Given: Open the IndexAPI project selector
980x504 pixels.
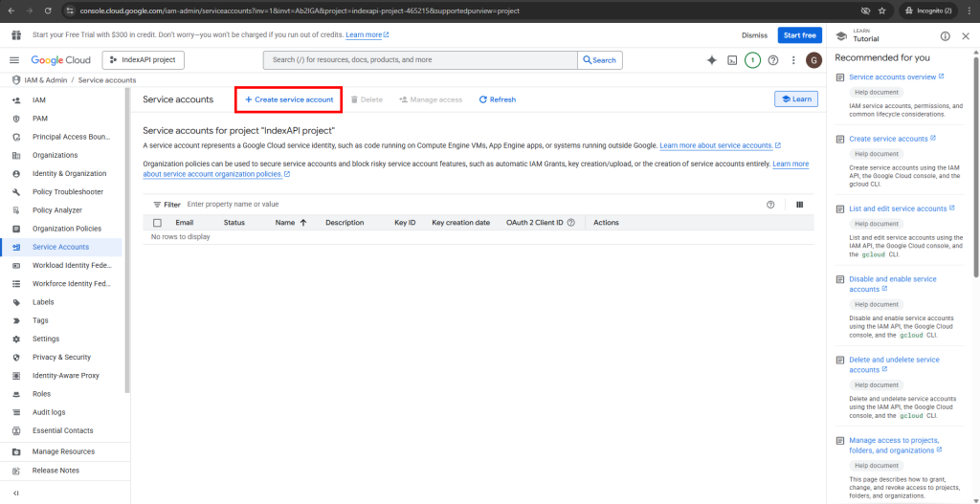Looking at the screenshot, I should point(143,60).
